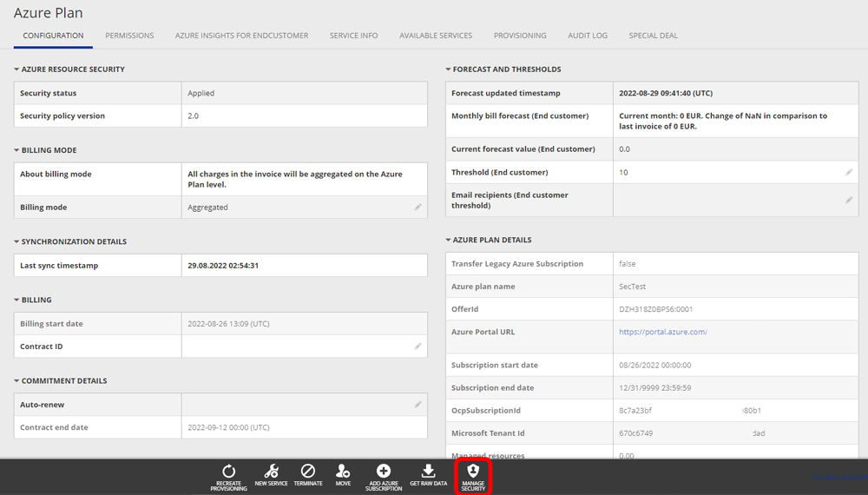
Task: Click the Azure Plan page title
Action: (x=48, y=13)
